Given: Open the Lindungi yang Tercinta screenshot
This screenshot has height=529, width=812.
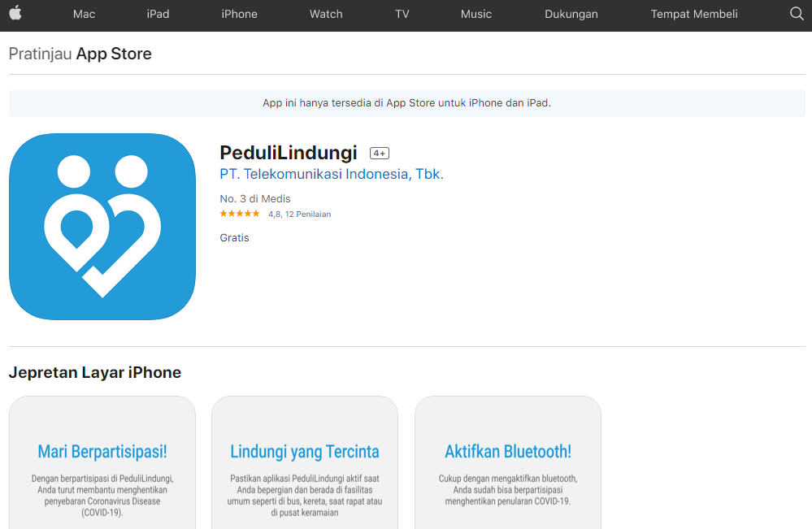Looking at the screenshot, I should pyautogui.click(x=305, y=463).
